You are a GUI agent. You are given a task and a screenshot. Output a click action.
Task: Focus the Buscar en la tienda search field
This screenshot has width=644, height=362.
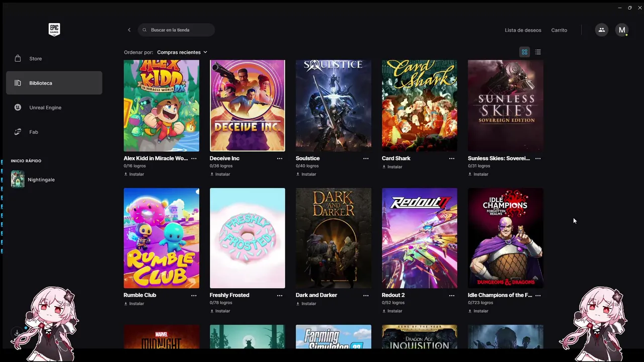click(x=177, y=30)
